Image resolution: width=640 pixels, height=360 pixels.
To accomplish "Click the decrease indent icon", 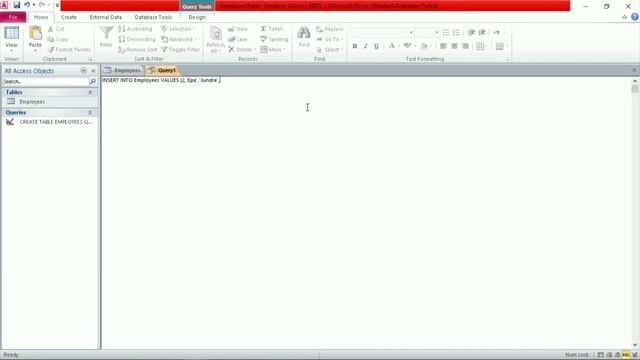I will [471, 32].
